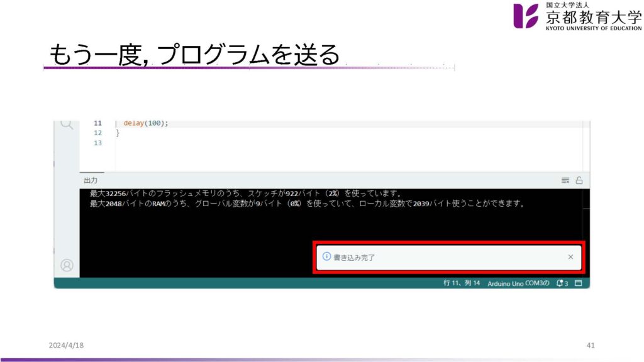Click the closing brace on line 12

[x=118, y=133]
